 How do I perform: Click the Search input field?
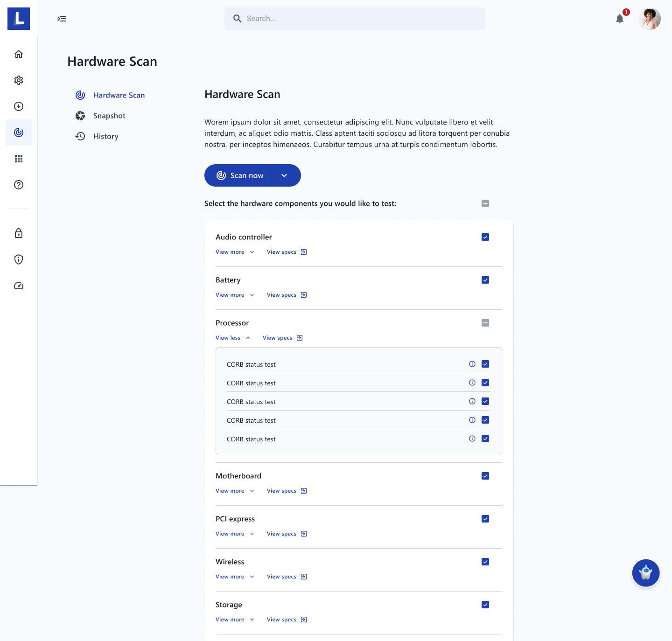click(x=355, y=19)
